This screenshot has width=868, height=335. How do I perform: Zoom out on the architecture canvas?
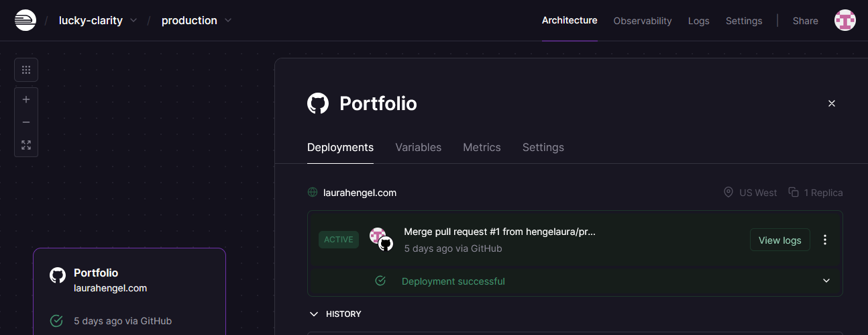point(26,122)
